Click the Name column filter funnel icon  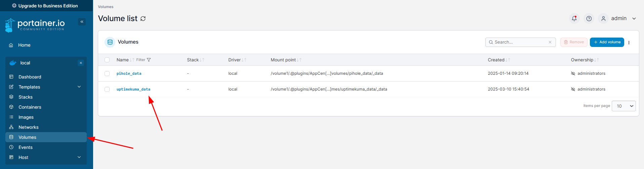(x=149, y=60)
